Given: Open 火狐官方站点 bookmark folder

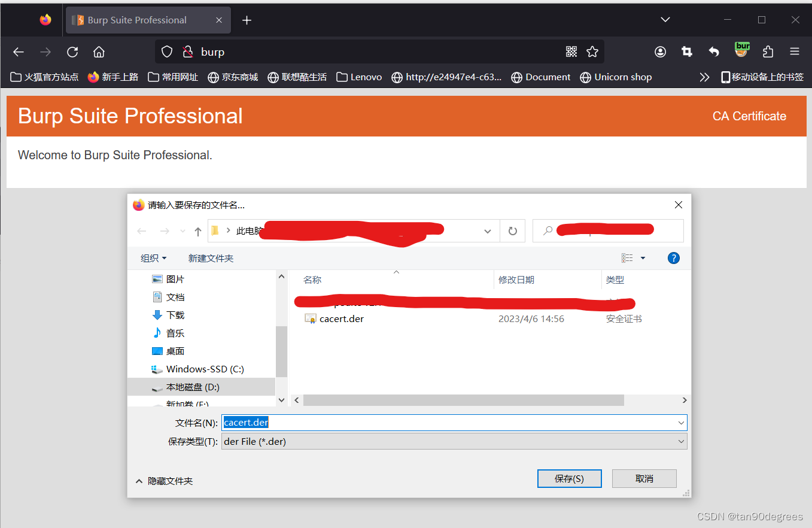Looking at the screenshot, I should tap(45, 77).
